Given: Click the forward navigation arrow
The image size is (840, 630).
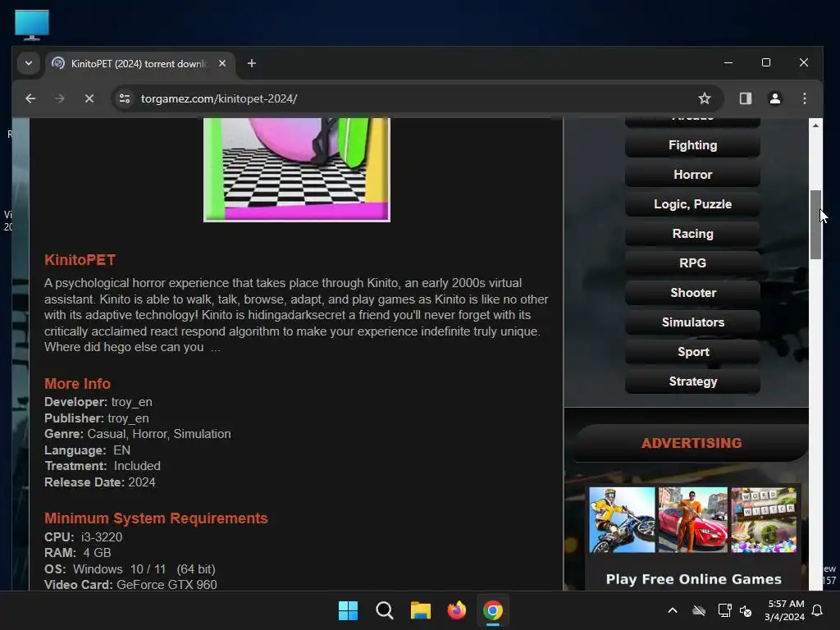Looking at the screenshot, I should (x=59, y=98).
